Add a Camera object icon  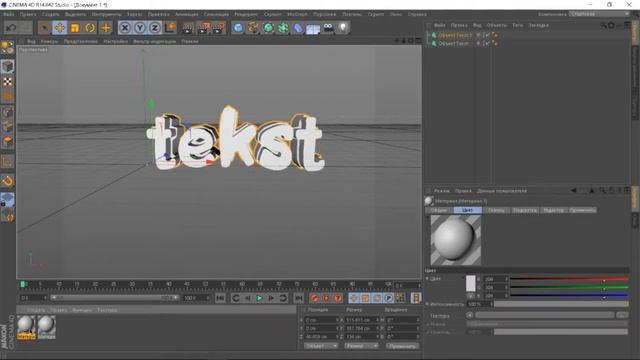point(328,28)
